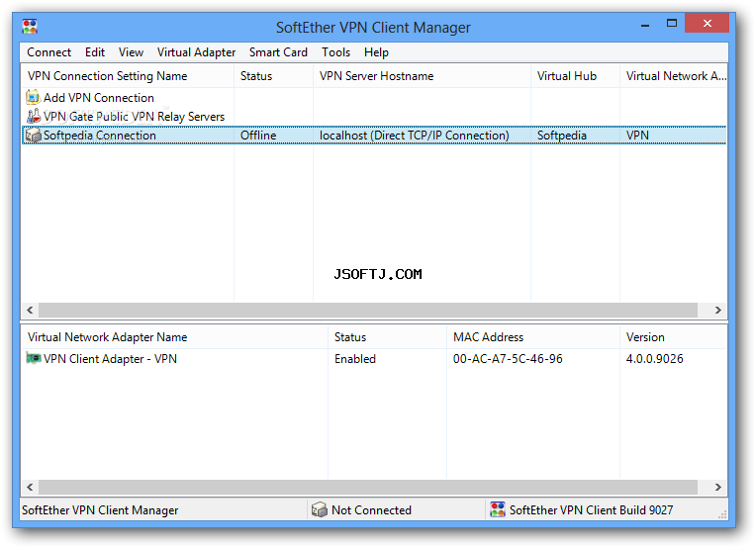Click the Enabled status cell
The width and height of the screenshot is (756, 548).
(x=355, y=359)
